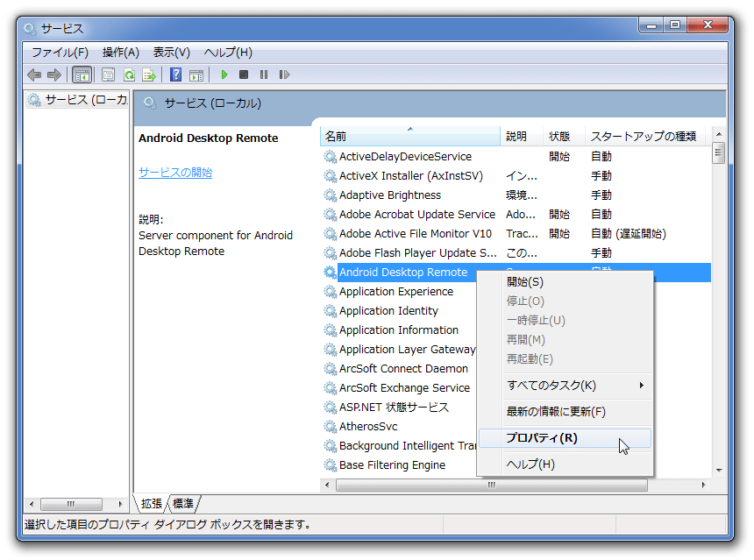The height and width of the screenshot is (560, 754).
Task: Sort by the 説明 column header
Action: coord(522,137)
